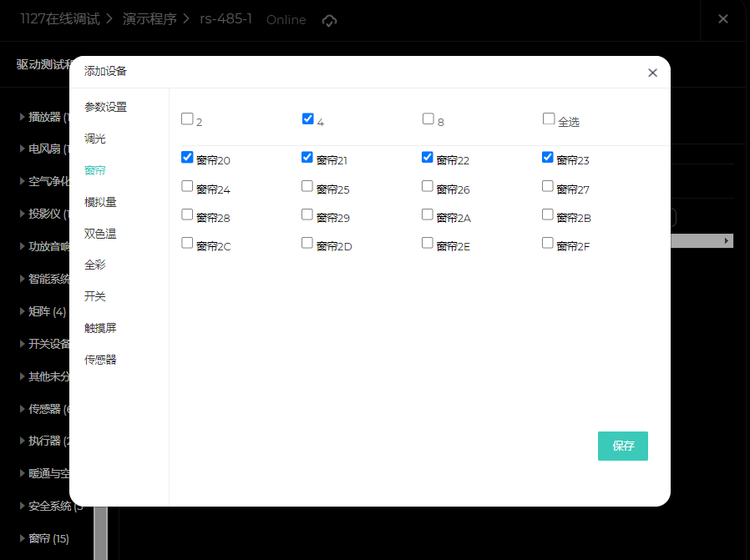The width and height of the screenshot is (750, 560).
Task: Expand the 窗帘 (15) tree node
Action: click(x=22, y=538)
